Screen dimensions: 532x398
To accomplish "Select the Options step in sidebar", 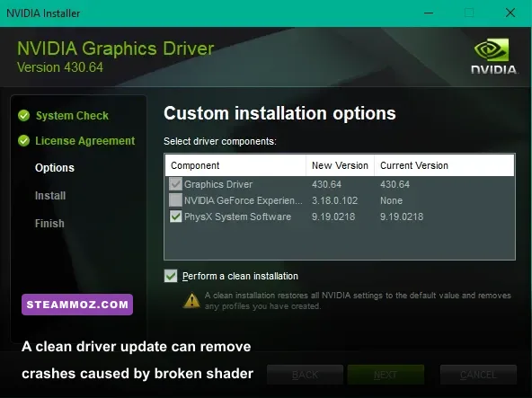I will pyautogui.click(x=55, y=168).
